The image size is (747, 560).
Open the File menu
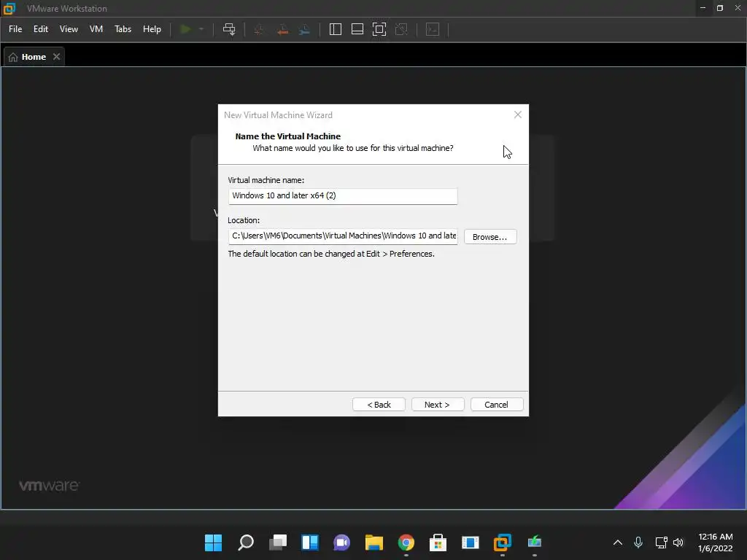click(15, 29)
